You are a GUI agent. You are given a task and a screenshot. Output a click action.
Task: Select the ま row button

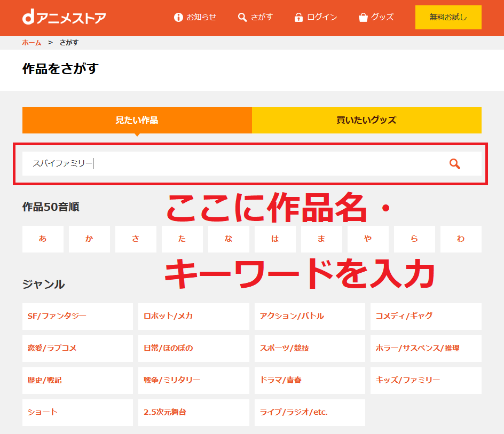322,239
